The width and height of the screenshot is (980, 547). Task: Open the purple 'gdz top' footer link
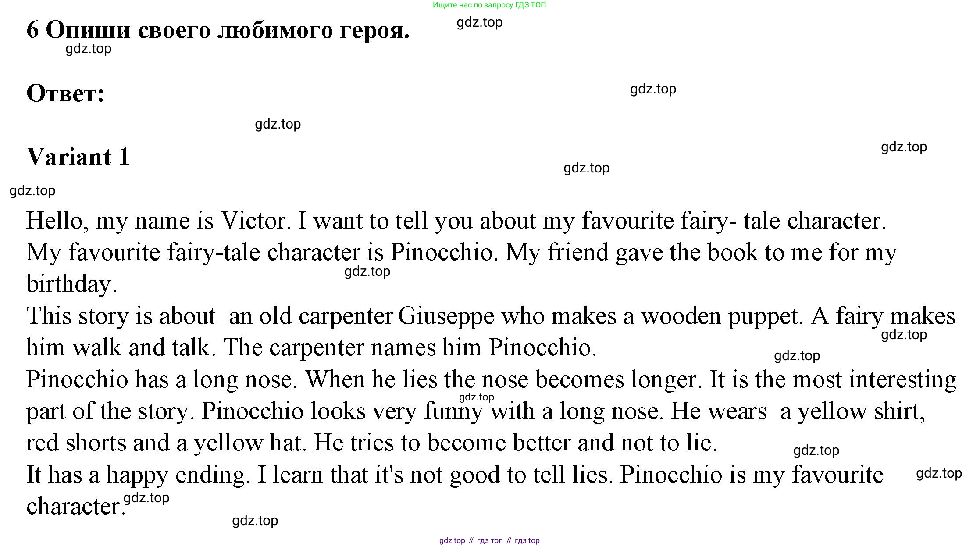(452, 540)
